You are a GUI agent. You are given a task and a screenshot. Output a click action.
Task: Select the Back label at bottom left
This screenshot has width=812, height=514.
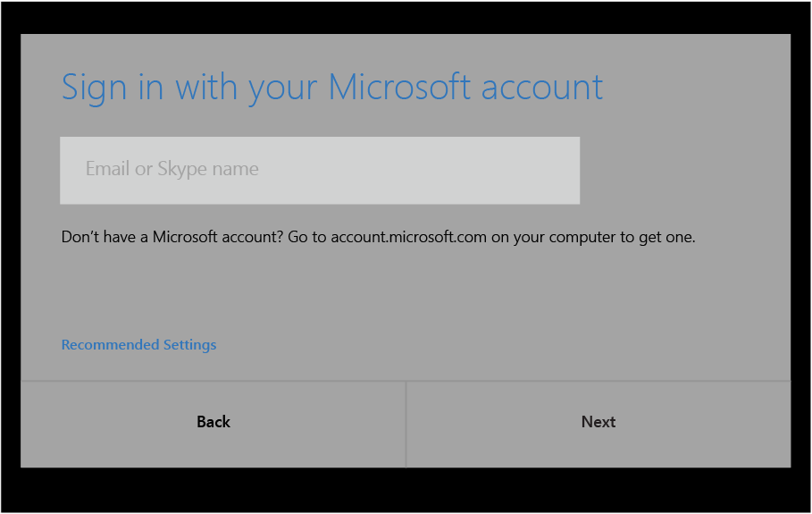[213, 422]
